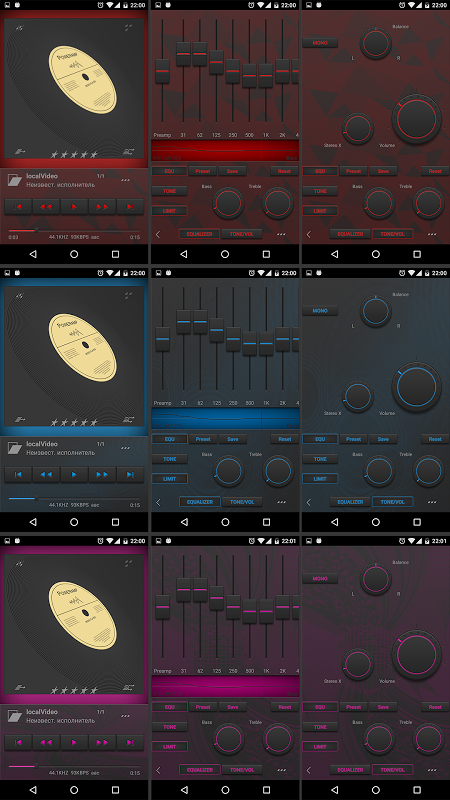Toggle MONO in the red tone/vol screen
This screenshot has width=450, height=800.
coord(320,43)
